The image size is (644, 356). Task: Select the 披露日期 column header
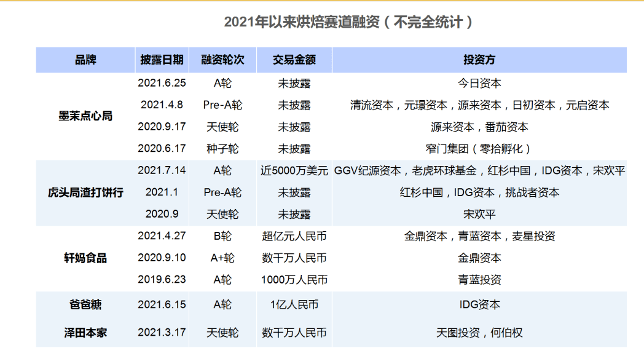162,60
